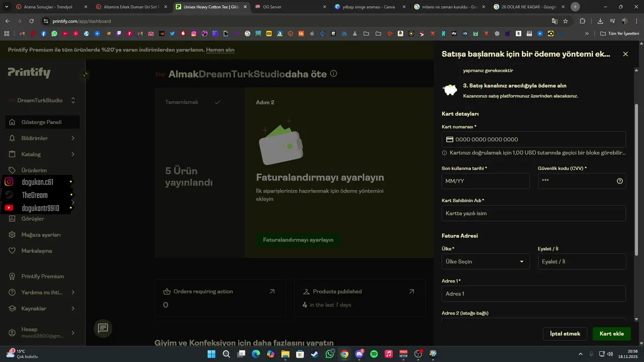Open the Chrome three-dot menu

click(636, 21)
